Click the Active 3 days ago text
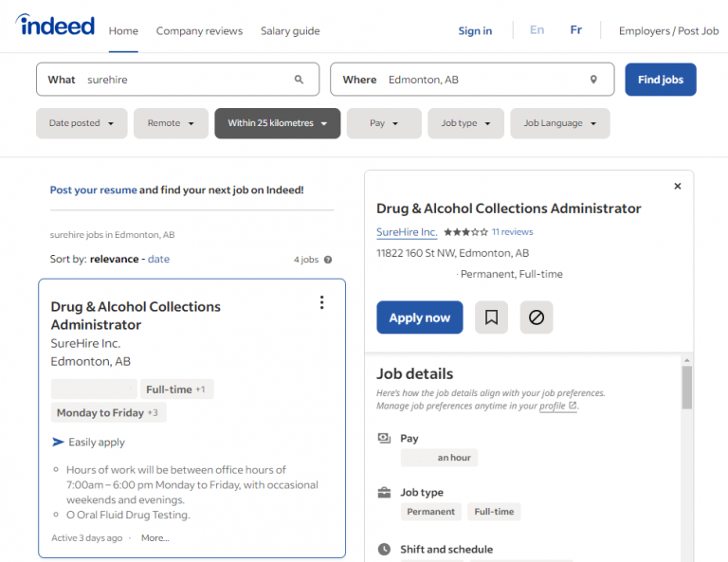This screenshot has width=728, height=562. coord(87,538)
